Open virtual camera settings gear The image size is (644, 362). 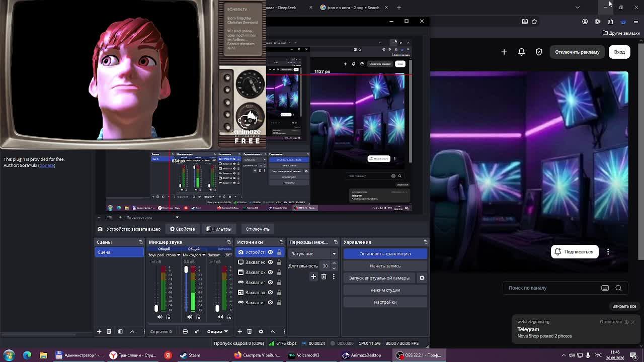(x=422, y=278)
